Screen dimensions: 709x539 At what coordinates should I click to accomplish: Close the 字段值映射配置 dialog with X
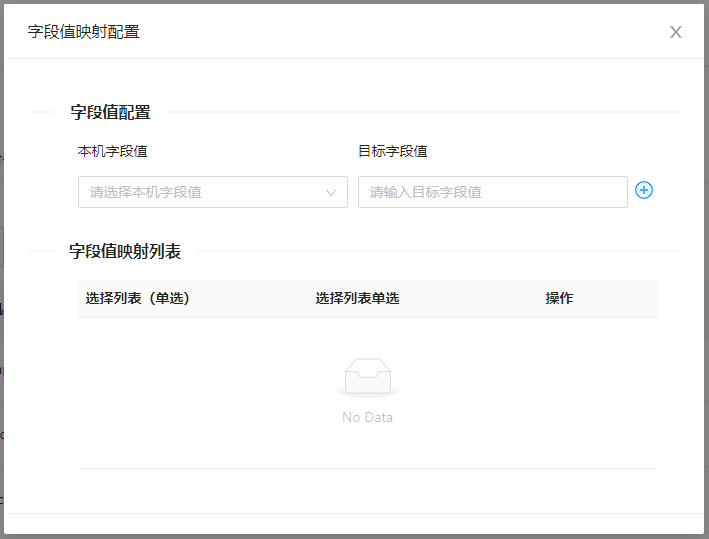(676, 32)
